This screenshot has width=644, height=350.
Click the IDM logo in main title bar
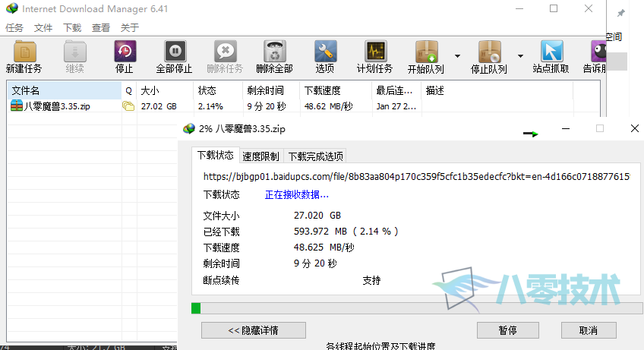pyautogui.click(x=12, y=8)
